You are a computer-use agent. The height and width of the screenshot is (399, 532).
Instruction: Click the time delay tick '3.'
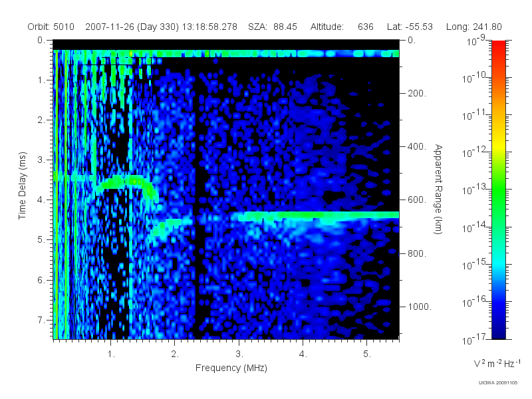[41, 160]
